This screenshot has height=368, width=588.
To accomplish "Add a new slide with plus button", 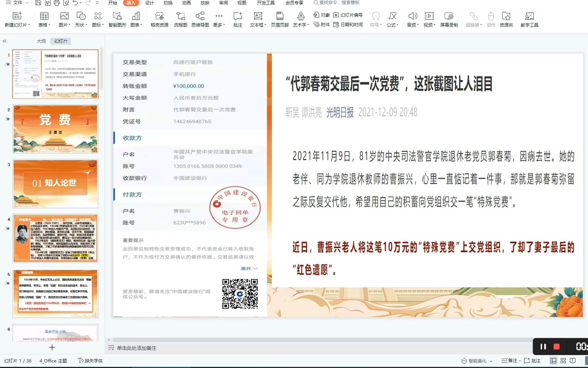I will (x=52, y=347).
